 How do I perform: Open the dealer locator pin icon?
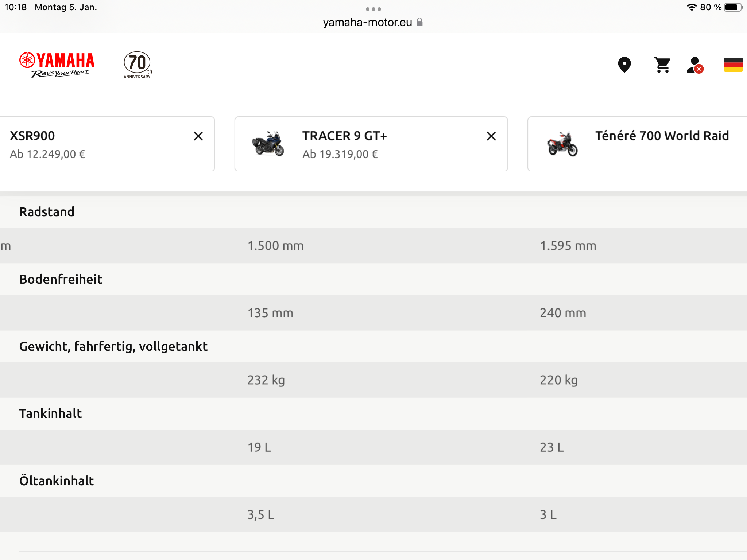pyautogui.click(x=624, y=65)
